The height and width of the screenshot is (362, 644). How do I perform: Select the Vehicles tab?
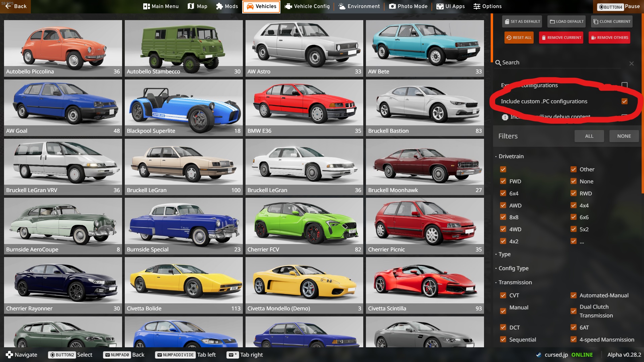261,6
